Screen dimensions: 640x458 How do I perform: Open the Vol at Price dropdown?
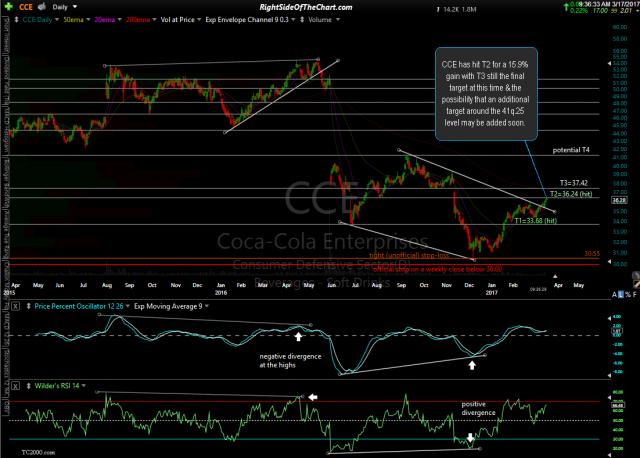pyautogui.click(x=199, y=20)
